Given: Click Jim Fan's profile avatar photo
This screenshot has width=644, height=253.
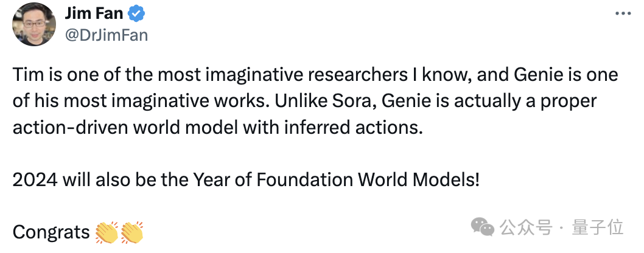Looking at the screenshot, I should 33,24.
